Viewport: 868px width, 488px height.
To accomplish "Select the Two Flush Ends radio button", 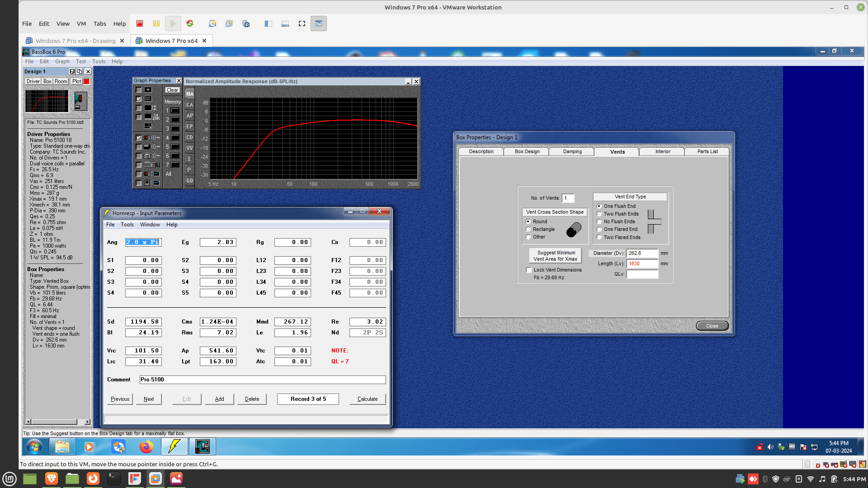I will point(599,214).
